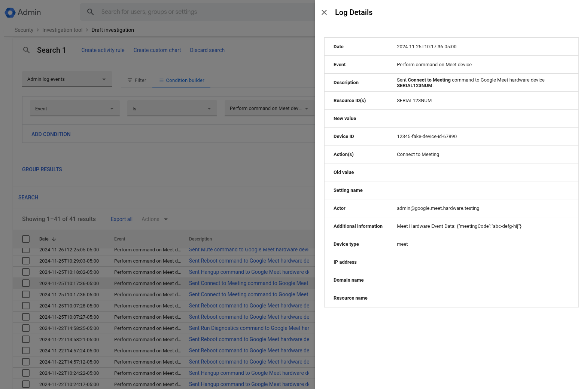Open Sent Hangup description at 10:18:02
The image size is (584, 392).
tap(249, 272)
